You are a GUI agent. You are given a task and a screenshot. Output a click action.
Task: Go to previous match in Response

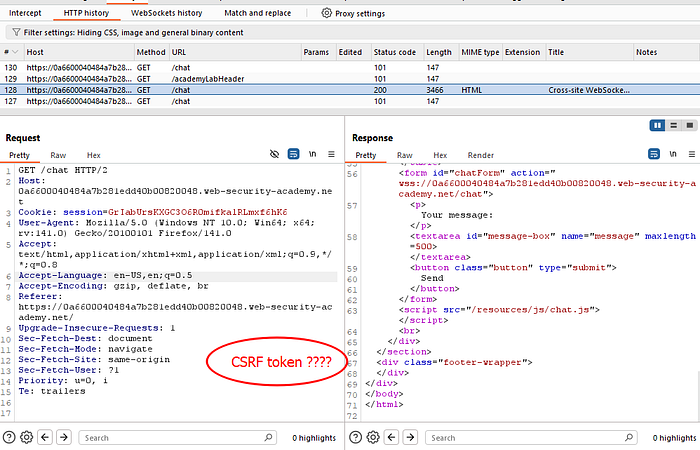(392, 437)
